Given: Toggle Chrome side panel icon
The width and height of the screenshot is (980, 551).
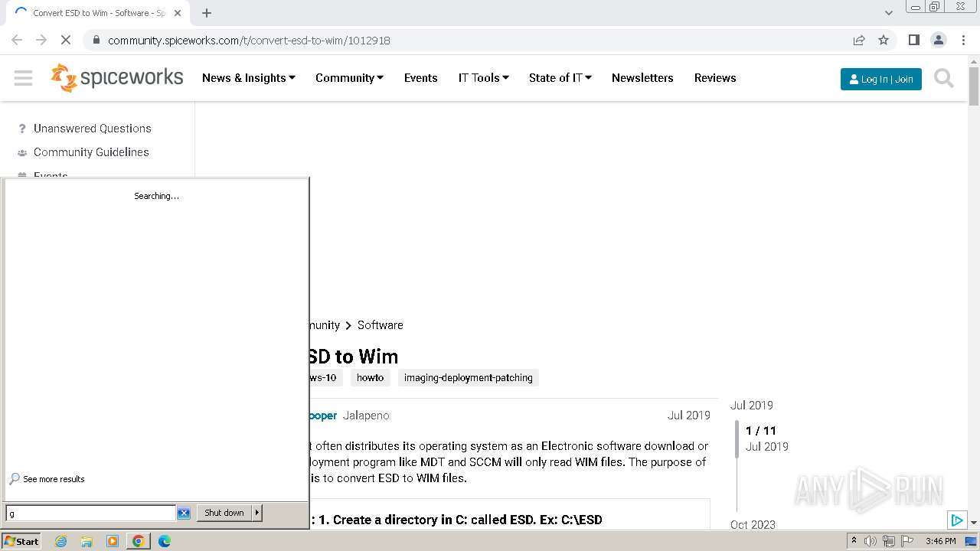Looking at the screenshot, I should pyautogui.click(x=913, y=40).
